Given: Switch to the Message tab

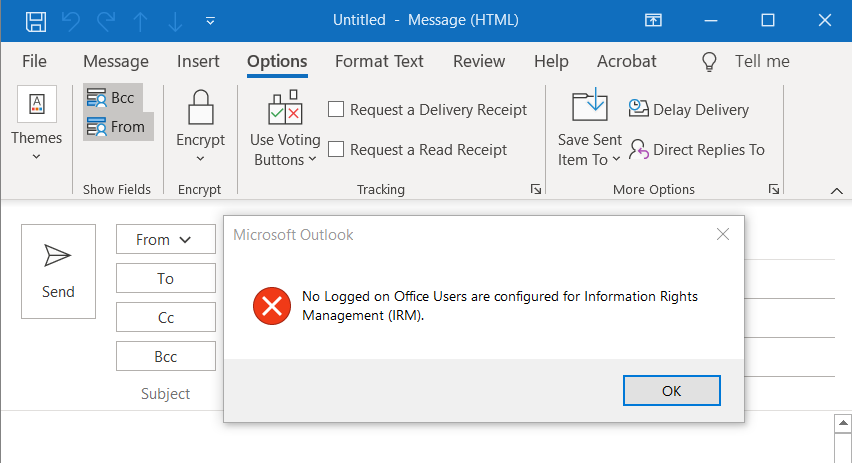Looking at the screenshot, I should coord(116,61).
